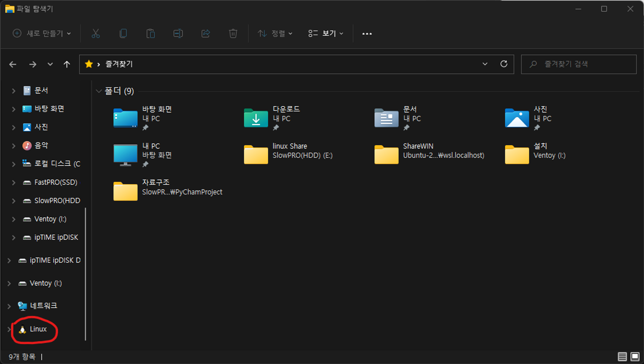644x364 pixels.
Task: Select 네트워크 in the navigation pane
Action: [43, 306]
